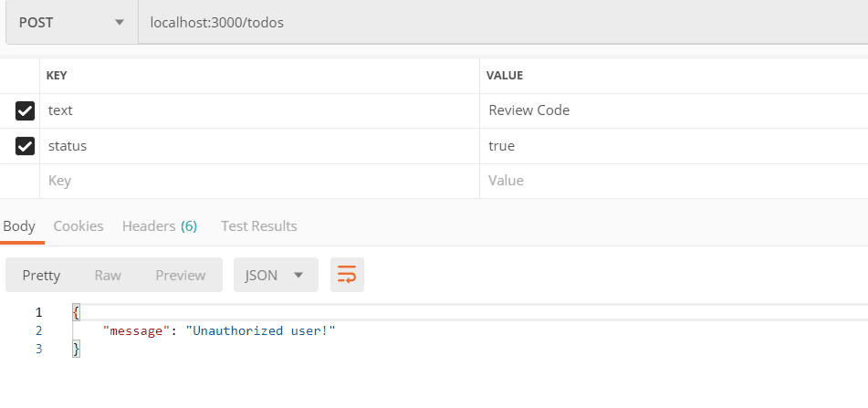Go to the Test Results tab
The image size is (868, 408).
[x=259, y=225]
